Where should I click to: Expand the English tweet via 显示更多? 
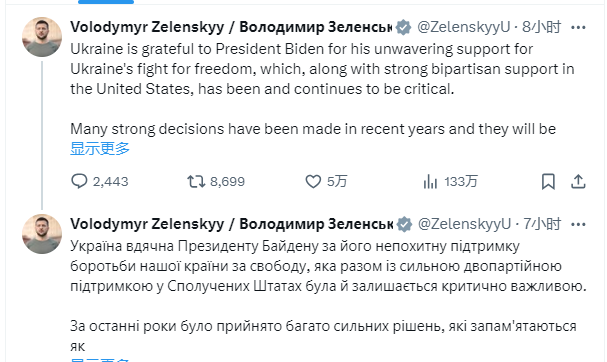tap(100, 148)
